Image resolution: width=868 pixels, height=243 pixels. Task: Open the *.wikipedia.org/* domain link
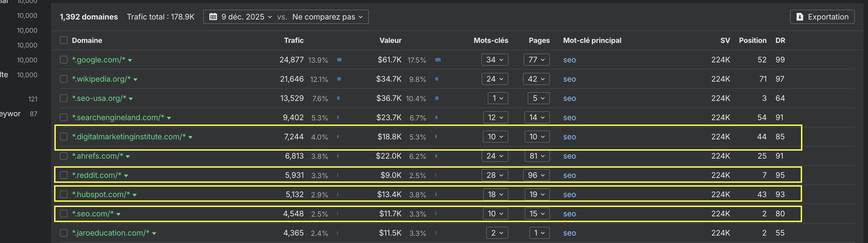(x=101, y=79)
